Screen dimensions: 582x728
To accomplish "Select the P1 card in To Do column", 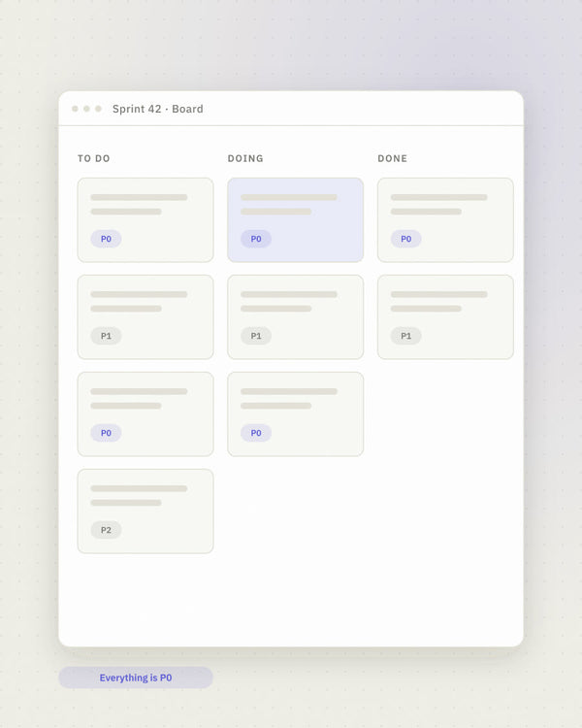I will pyautogui.click(x=145, y=317).
